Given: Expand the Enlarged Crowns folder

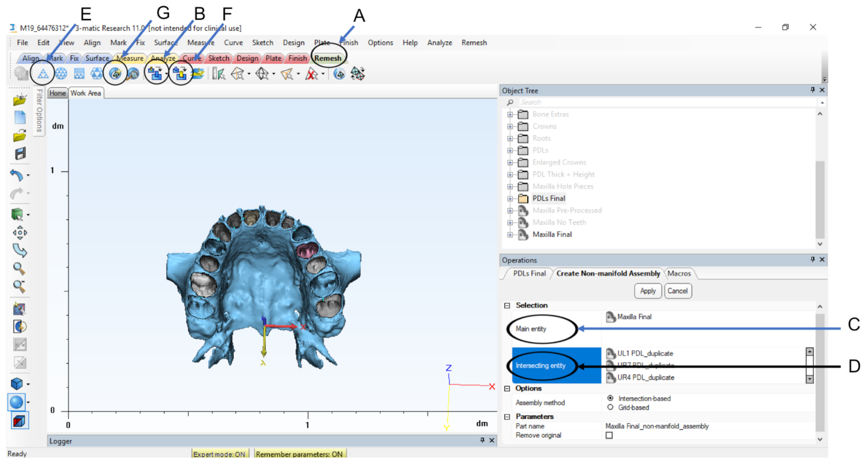Looking at the screenshot, I should coord(510,163).
